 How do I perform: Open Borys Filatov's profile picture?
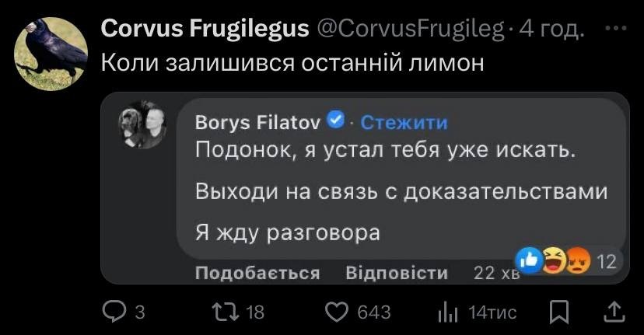142,124
